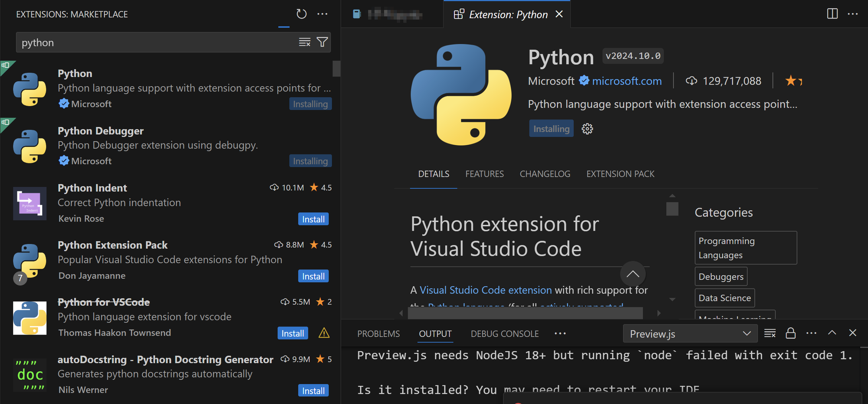
Task: Switch to DEBUG CONSOLE panel tab
Action: [x=505, y=334]
